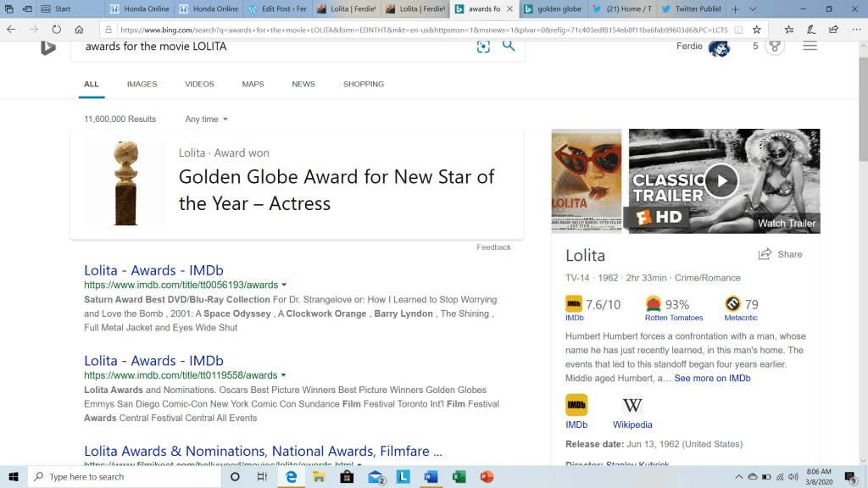Expand dropdown arrow beside second IMDb URL

coord(284,375)
